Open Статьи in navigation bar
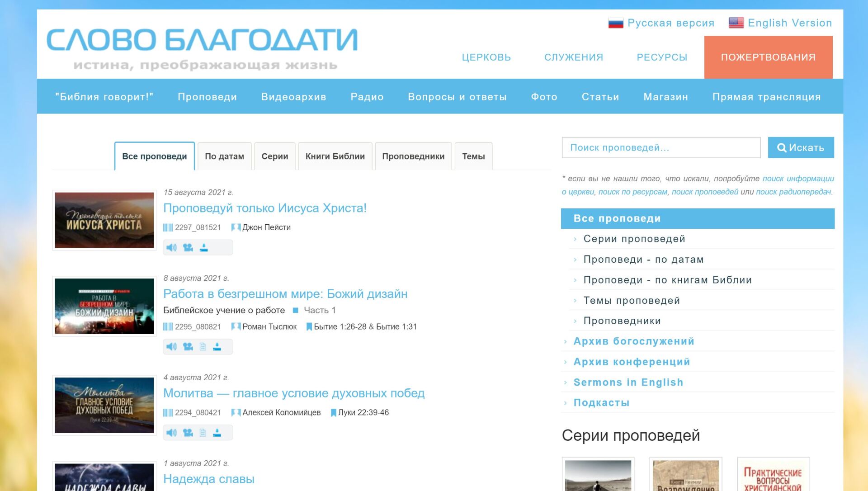868x491 pixels. pos(600,97)
